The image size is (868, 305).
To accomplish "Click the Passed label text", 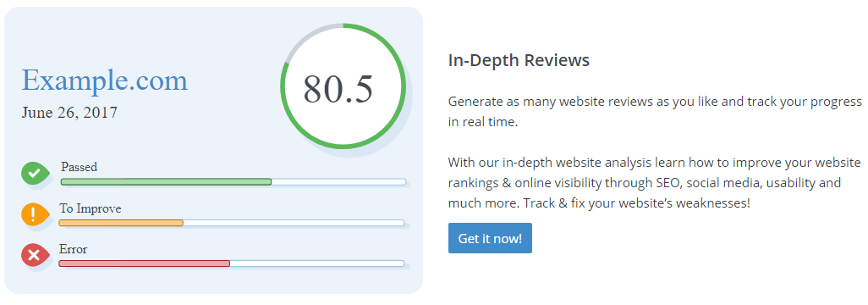I will pyautogui.click(x=80, y=167).
